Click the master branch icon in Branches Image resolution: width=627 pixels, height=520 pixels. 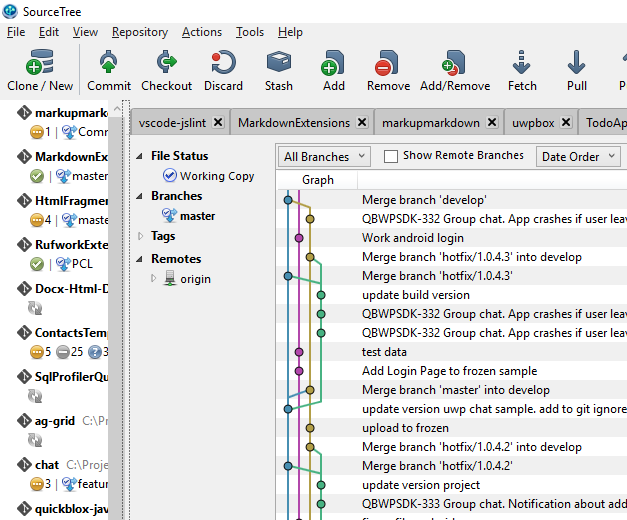point(169,216)
